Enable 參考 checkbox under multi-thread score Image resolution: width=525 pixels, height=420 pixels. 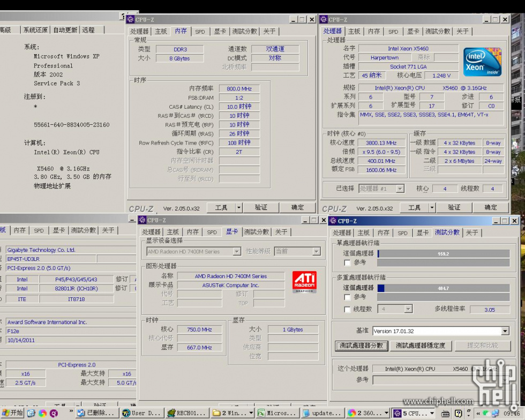click(347, 297)
